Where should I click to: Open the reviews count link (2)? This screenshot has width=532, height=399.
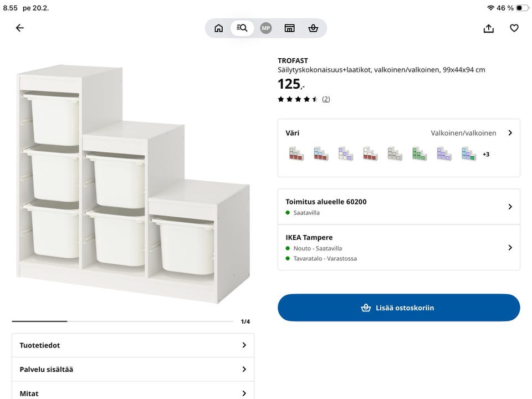(x=326, y=99)
